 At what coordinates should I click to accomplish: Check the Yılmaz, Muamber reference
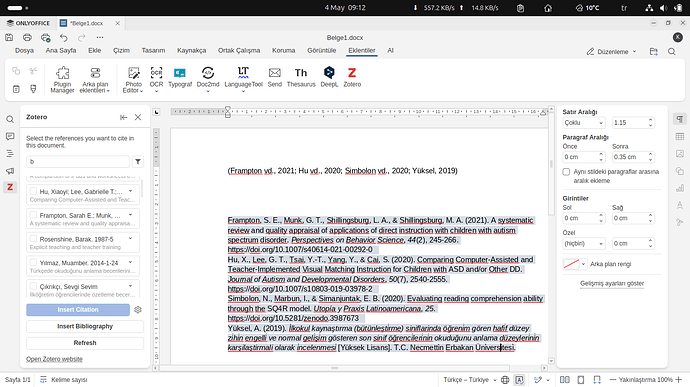[33, 263]
